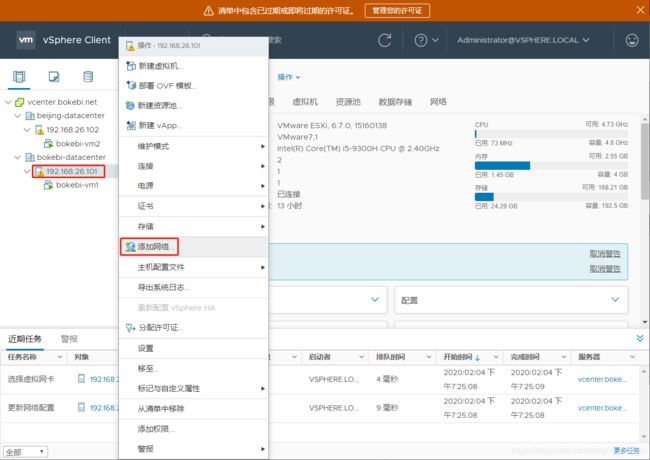Click the second 取消警告 link
Image resolution: width=650 pixels, height=460 pixels.
coord(605,269)
